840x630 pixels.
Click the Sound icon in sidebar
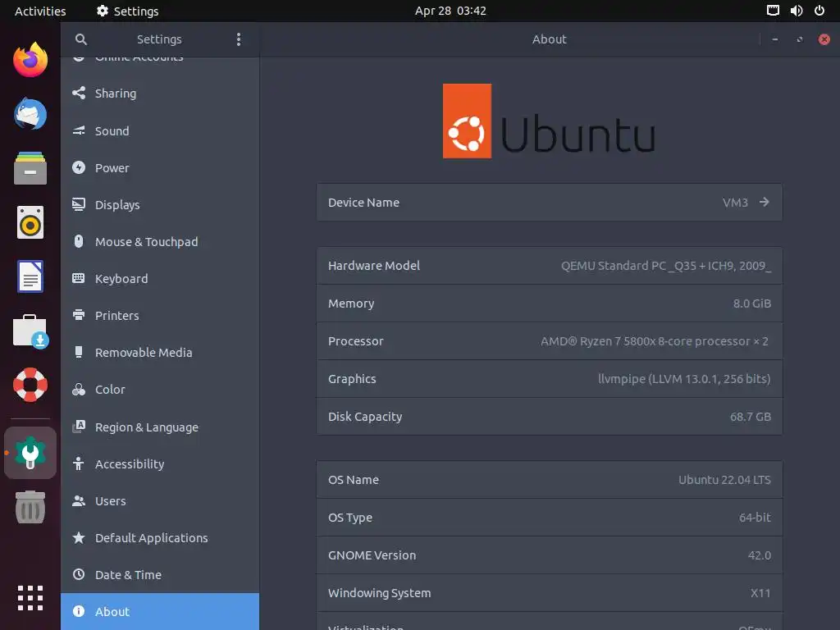(79, 130)
